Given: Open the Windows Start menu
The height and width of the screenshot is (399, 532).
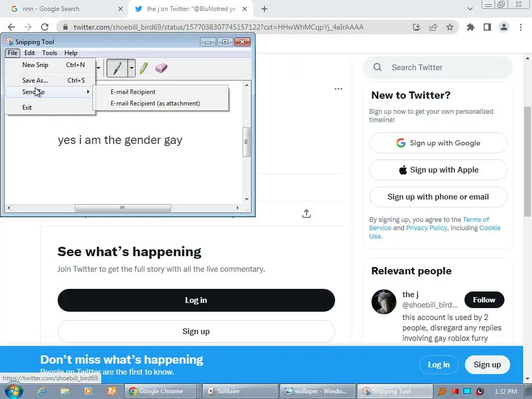Looking at the screenshot, I should (x=14, y=391).
